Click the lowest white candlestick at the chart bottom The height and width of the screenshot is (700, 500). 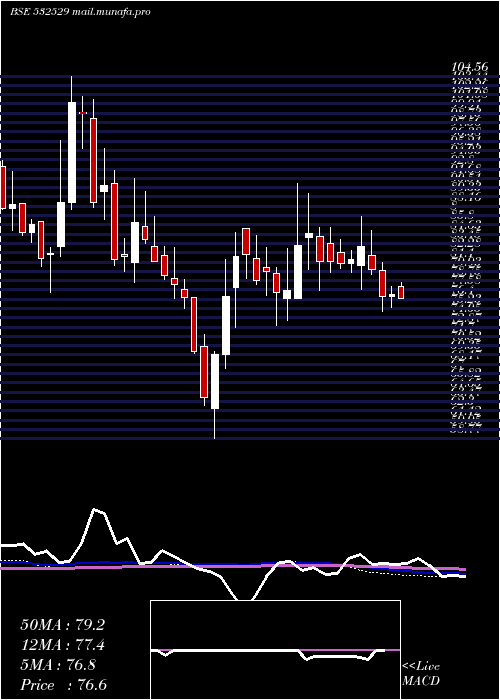click(215, 382)
